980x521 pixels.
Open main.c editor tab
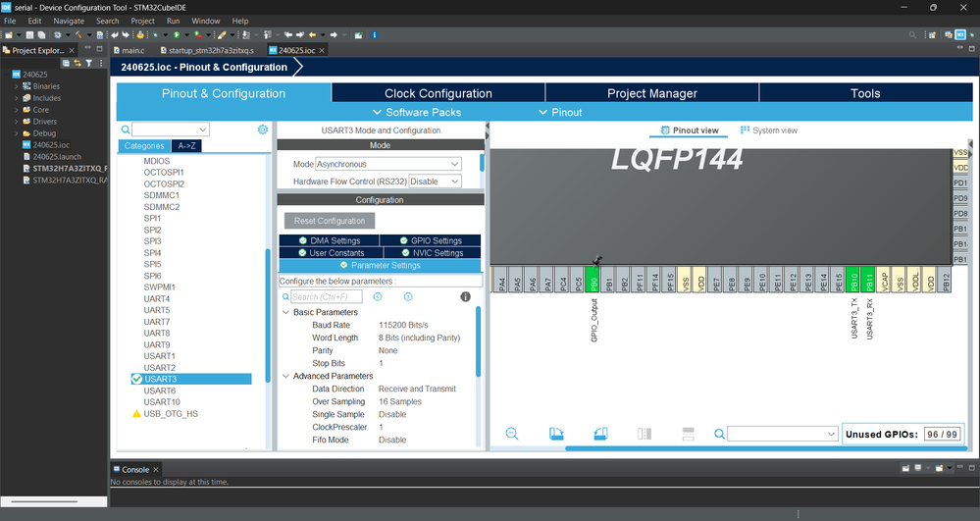129,50
